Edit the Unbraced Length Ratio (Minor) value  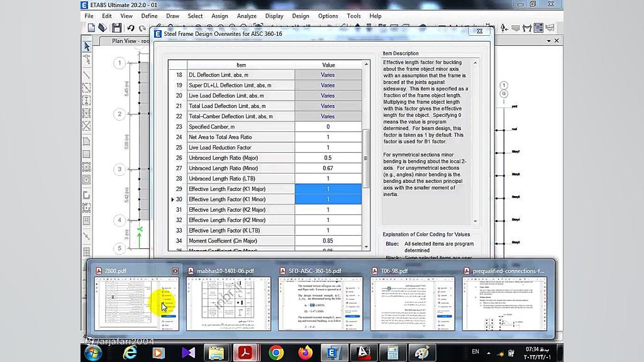coord(328,168)
